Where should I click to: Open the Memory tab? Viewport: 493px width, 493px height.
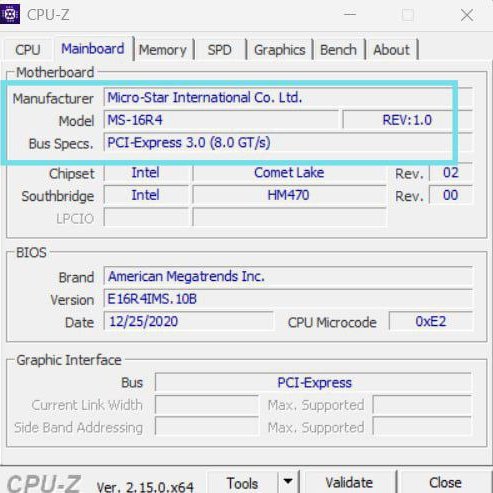pos(163,50)
